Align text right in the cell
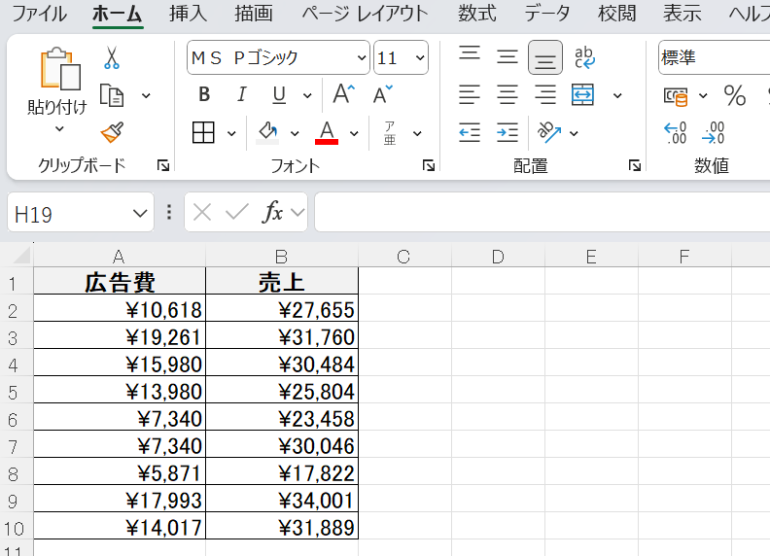 click(x=545, y=95)
